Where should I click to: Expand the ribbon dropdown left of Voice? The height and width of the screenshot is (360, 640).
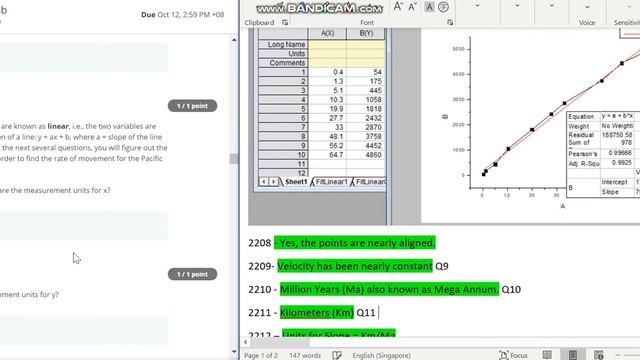click(x=551, y=6)
